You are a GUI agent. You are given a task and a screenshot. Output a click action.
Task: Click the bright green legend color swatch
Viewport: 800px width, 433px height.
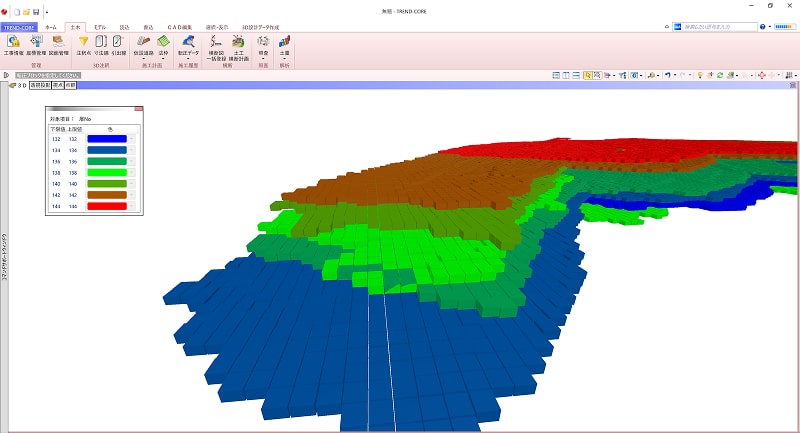[x=107, y=172]
